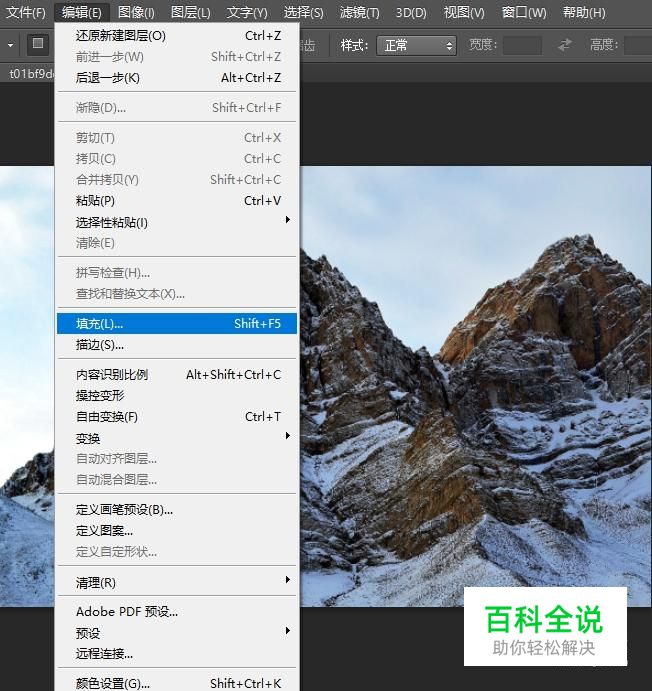
Task: Open the 3D(D) menu
Action: pos(411,12)
